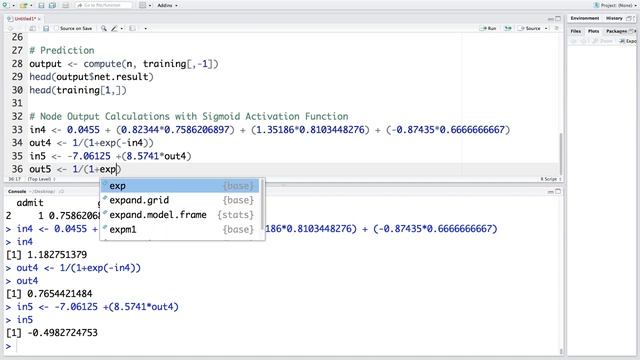Open the Source button dropdown arrow
The image size is (640, 360).
click(546, 29)
